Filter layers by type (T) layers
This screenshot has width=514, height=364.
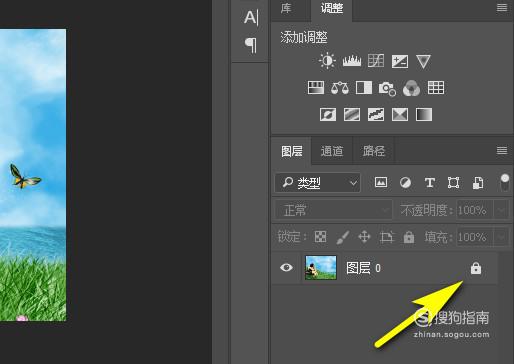430,183
